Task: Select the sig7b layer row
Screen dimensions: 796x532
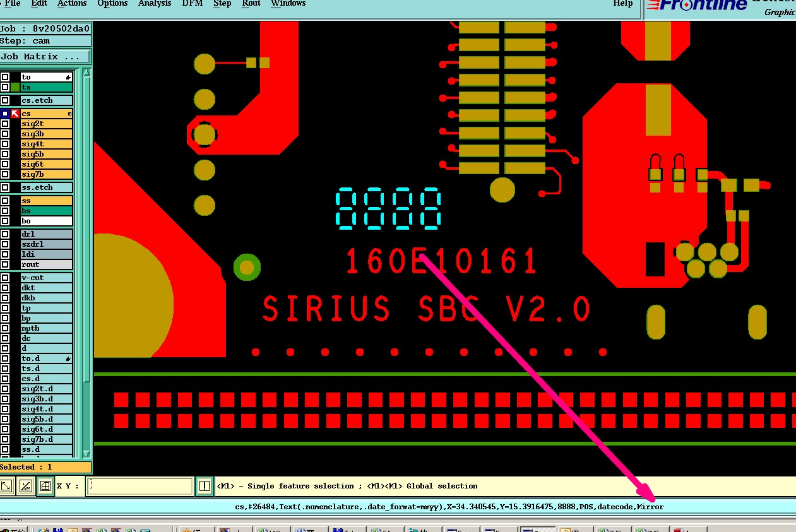Action: (x=46, y=174)
